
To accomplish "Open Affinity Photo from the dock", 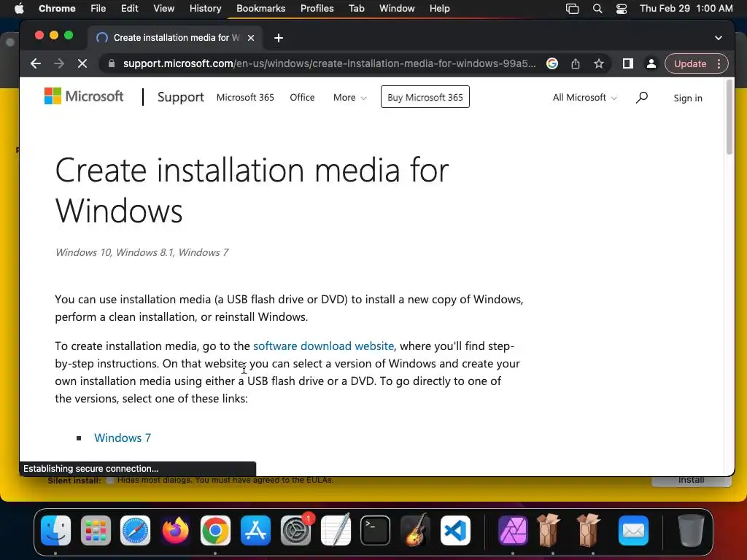I will coord(513,530).
